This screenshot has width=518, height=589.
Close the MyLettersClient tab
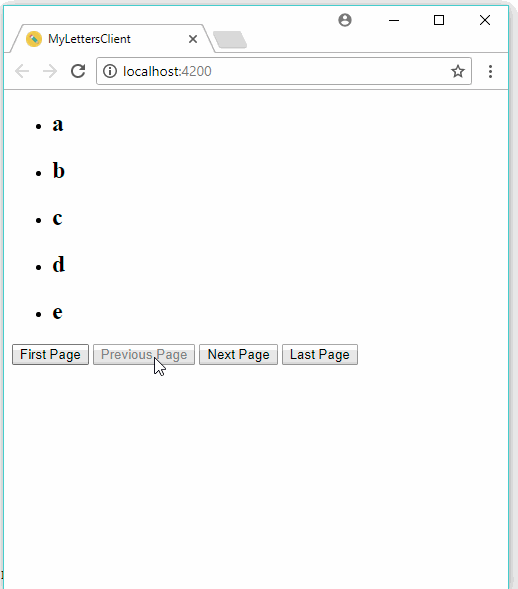click(x=193, y=39)
